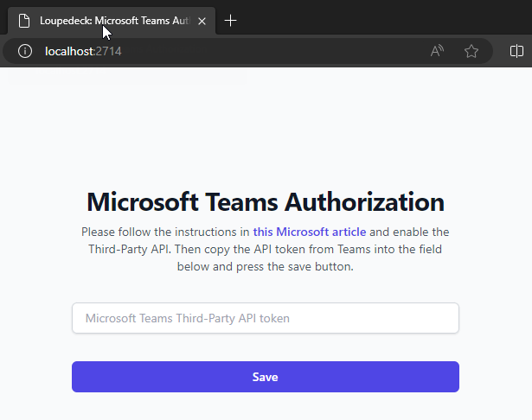Click the Read aloud icon
The width and height of the screenshot is (532, 420).
tap(437, 51)
